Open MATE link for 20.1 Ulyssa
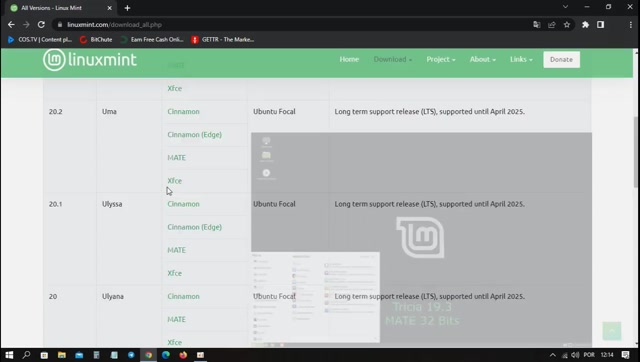This screenshot has width=640, height=362. point(176,250)
